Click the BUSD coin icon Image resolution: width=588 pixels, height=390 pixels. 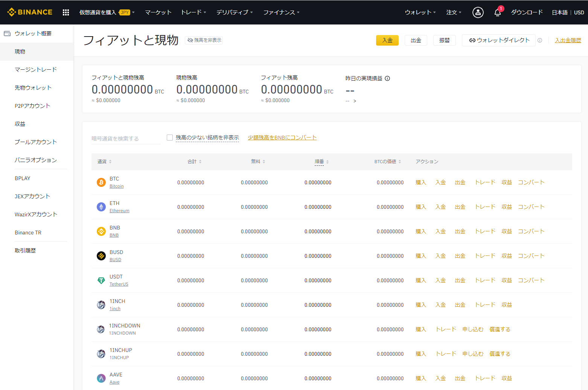[x=101, y=256]
